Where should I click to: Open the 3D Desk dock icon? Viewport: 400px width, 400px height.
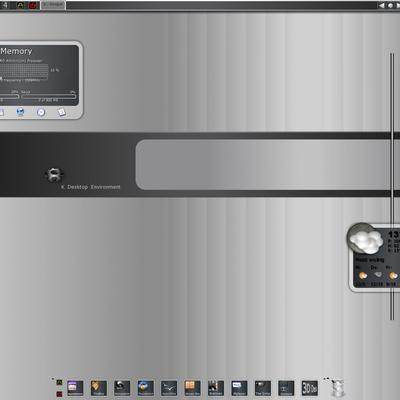click(310, 388)
